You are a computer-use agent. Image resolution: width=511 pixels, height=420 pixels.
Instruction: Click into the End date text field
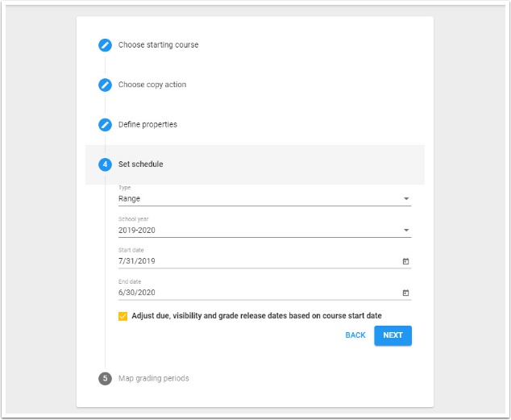point(242,293)
